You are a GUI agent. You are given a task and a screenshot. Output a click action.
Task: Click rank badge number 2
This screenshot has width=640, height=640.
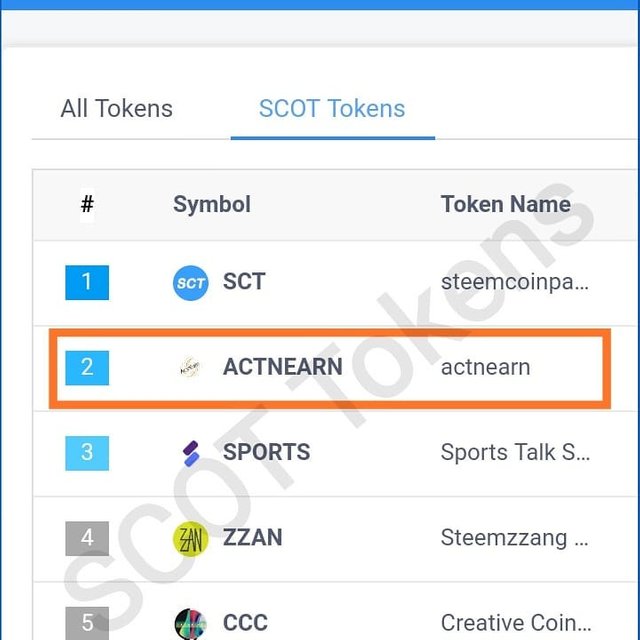(87, 367)
